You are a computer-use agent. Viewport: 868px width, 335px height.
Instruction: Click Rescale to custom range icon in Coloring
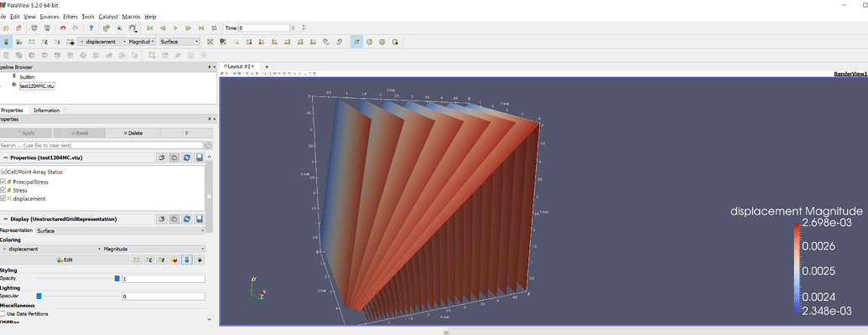pos(149,260)
